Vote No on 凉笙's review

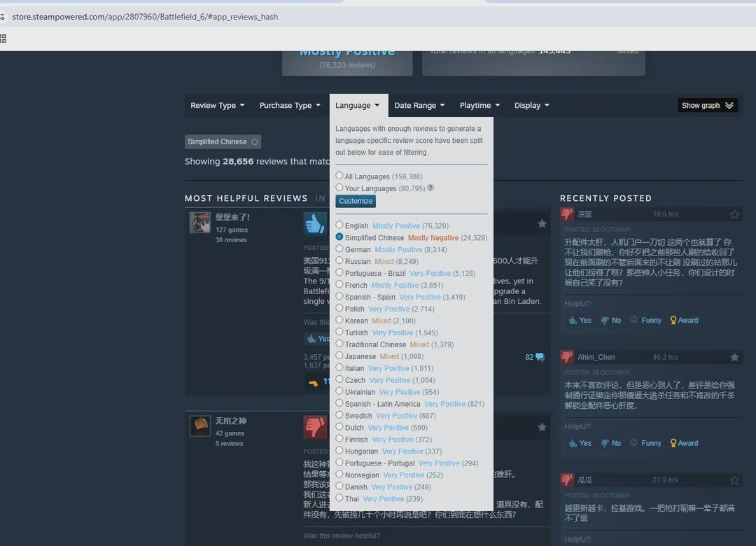point(611,321)
